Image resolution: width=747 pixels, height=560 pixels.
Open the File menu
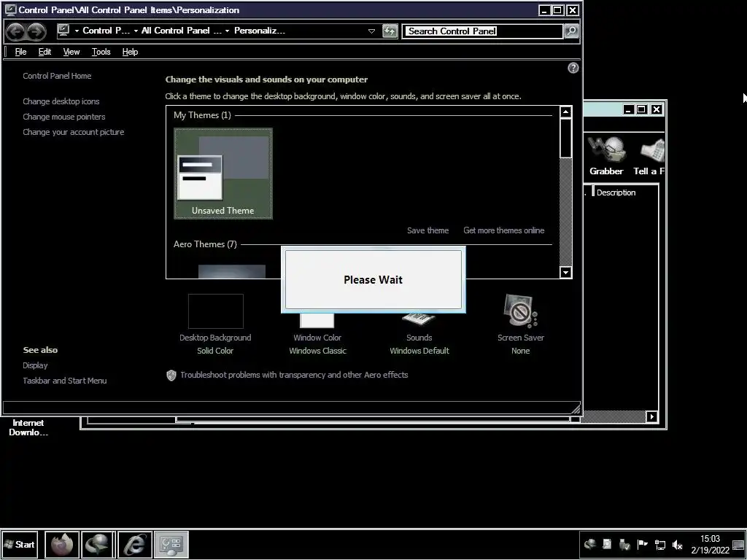[20, 52]
